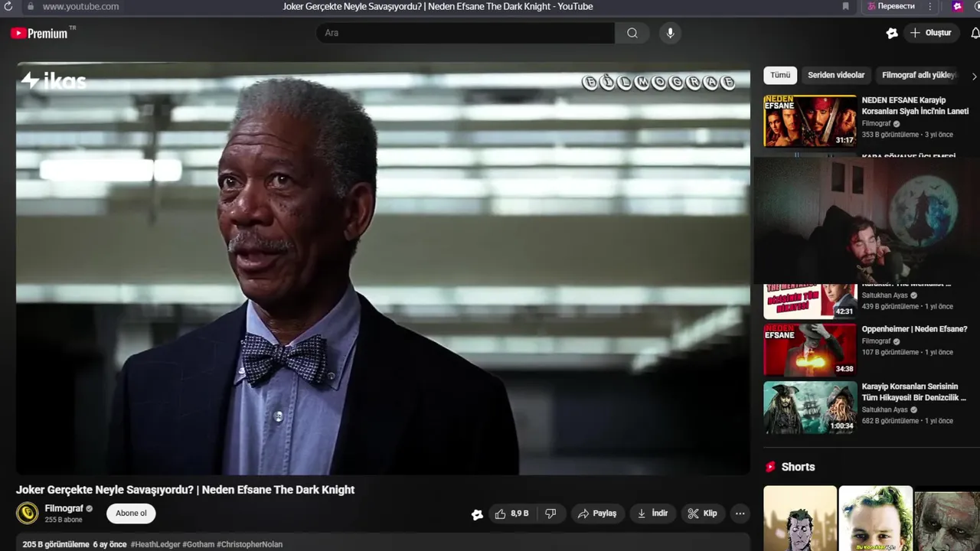The height and width of the screenshot is (551, 980).
Task: Open the translate options three-dot menu
Action: coord(930,6)
